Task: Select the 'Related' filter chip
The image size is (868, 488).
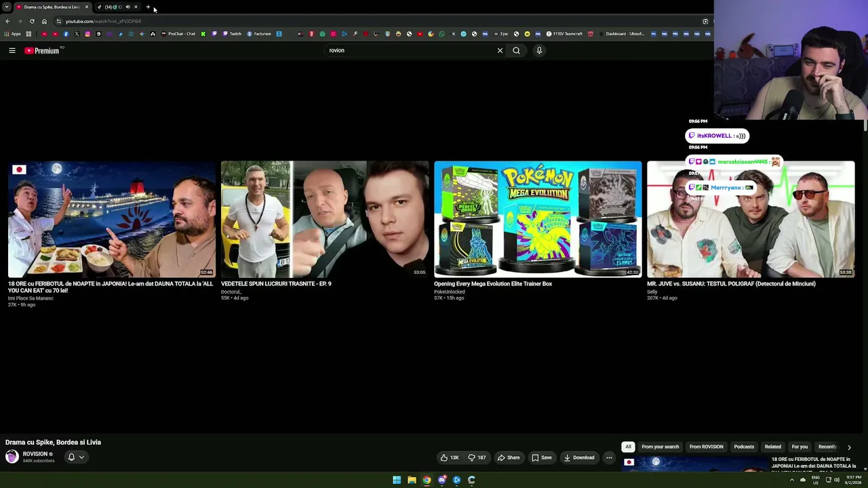Action: 773,447
